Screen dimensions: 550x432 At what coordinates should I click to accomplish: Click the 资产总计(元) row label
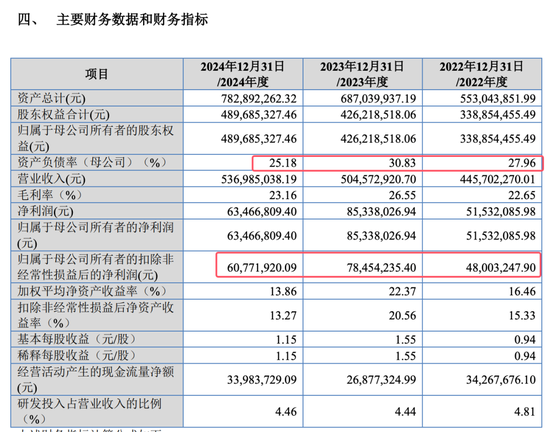(x=52, y=98)
